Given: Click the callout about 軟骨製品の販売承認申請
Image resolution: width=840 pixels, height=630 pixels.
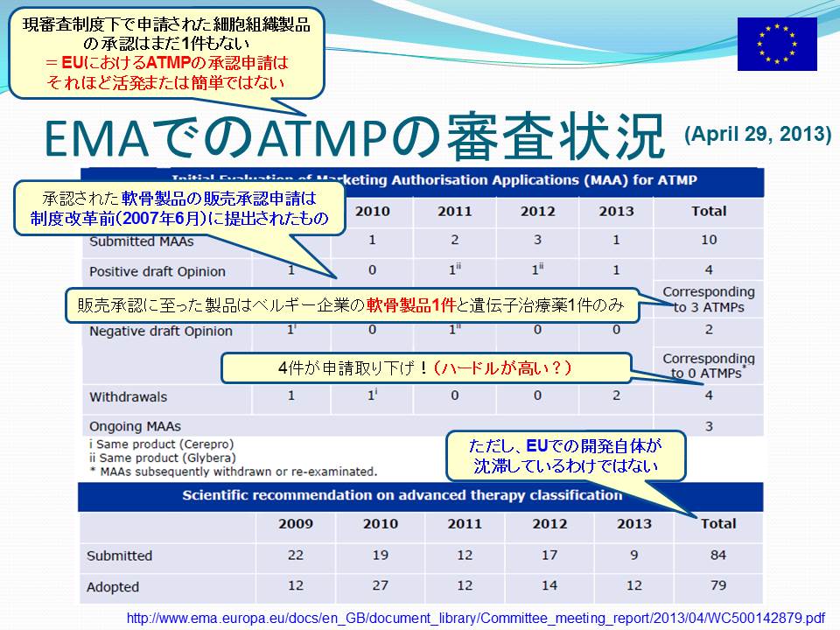Looking at the screenshot, I should pyautogui.click(x=179, y=208).
